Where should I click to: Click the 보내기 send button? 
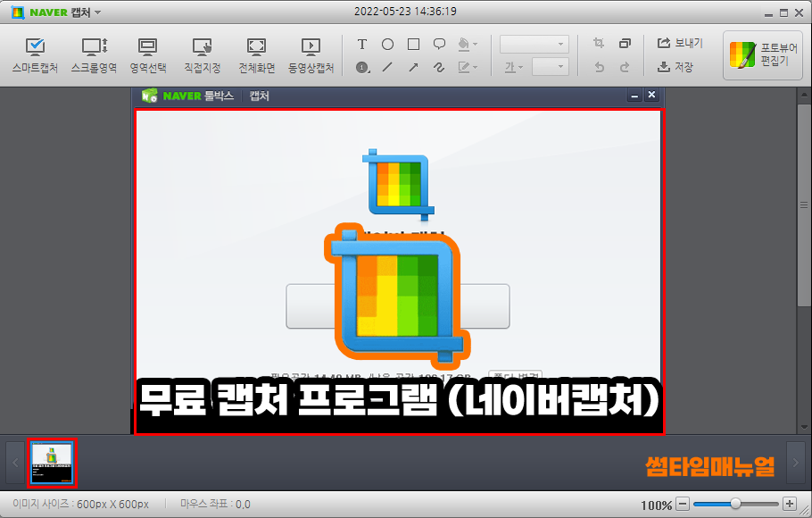pyautogui.click(x=680, y=43)
